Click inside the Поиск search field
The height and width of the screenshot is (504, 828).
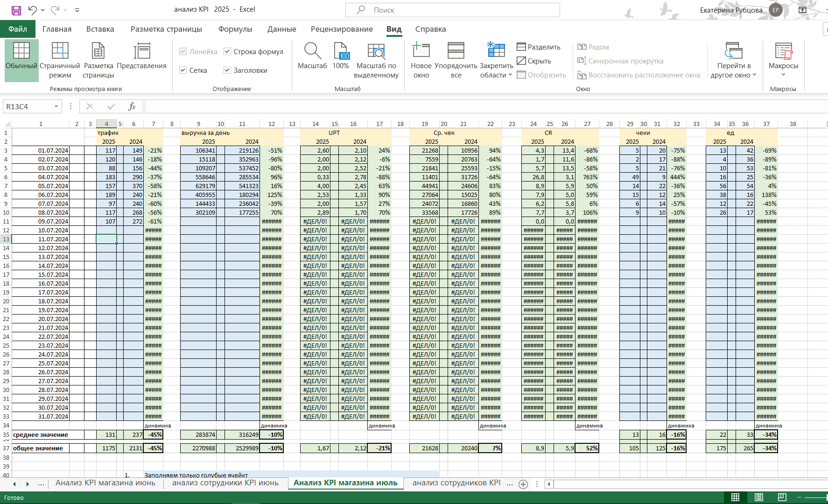pos(452,10)
